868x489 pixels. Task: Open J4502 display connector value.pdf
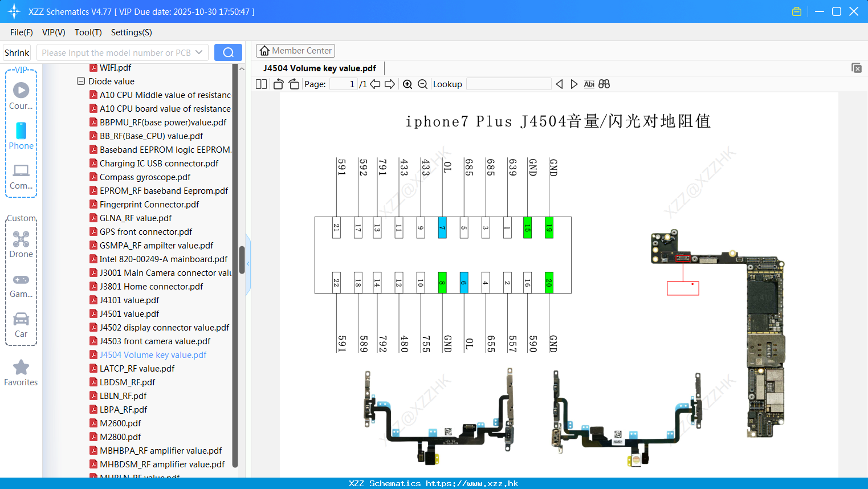pos(160,328)
